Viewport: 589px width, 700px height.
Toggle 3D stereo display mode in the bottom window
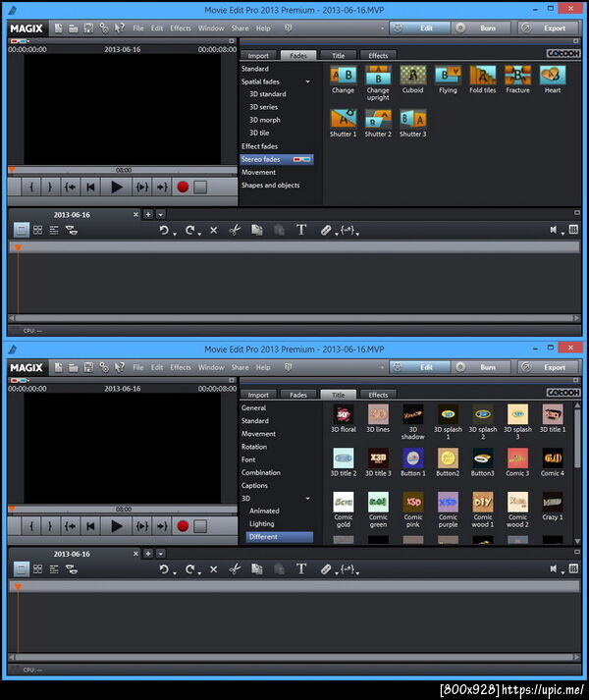click(x=20, y=380)
